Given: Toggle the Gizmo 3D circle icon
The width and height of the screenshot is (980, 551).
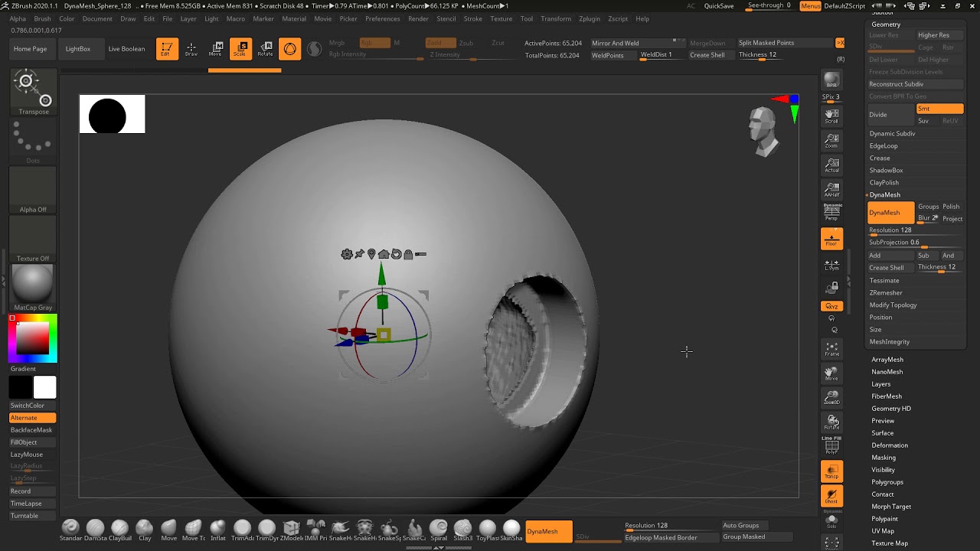Looking at the screenshot, I should tap(290, 49).
